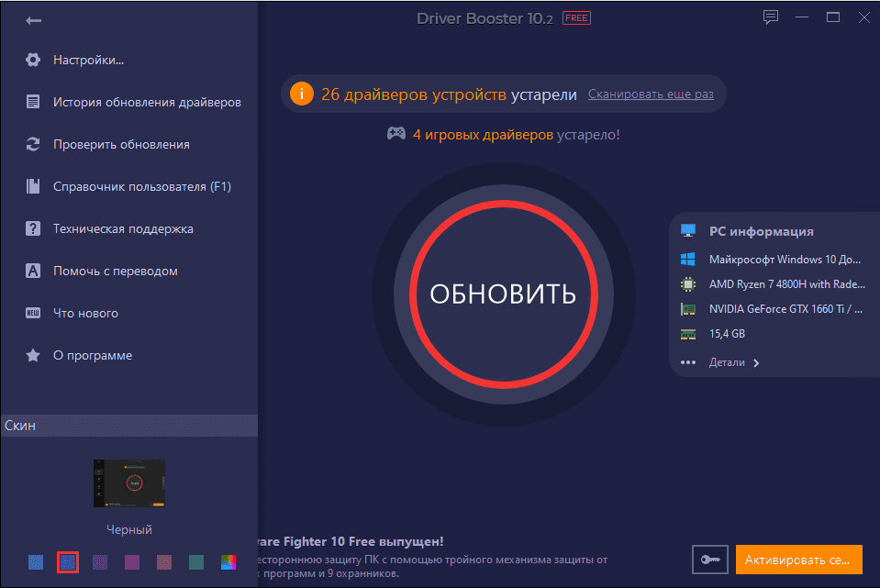
Task: Select the teal skin swatch
Action: [x=195, y=561]
